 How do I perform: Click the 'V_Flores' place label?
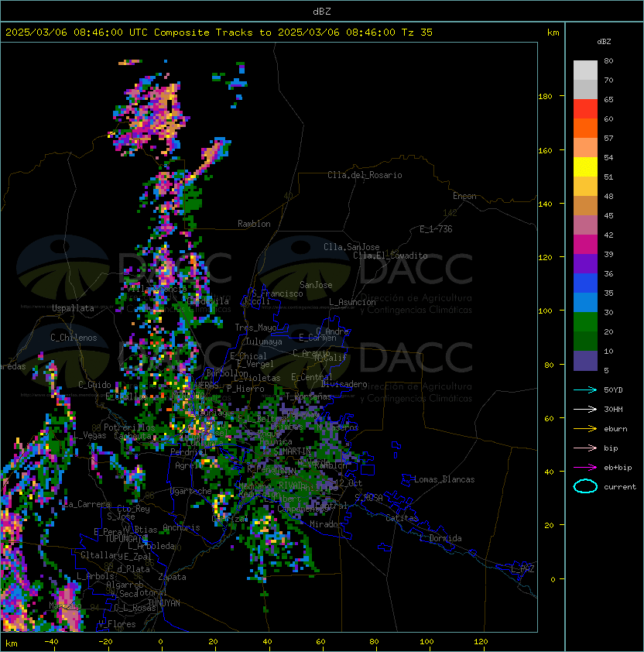tap(117, 624)
